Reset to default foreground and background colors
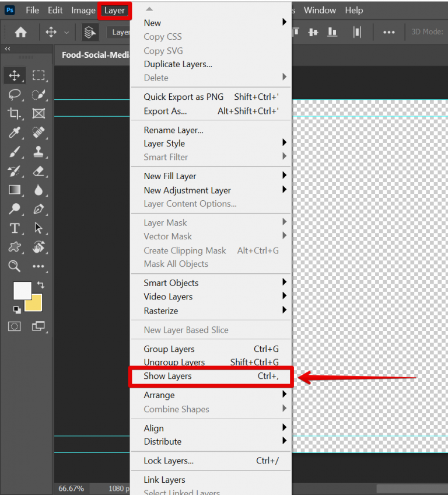 (x=17, y=309)
